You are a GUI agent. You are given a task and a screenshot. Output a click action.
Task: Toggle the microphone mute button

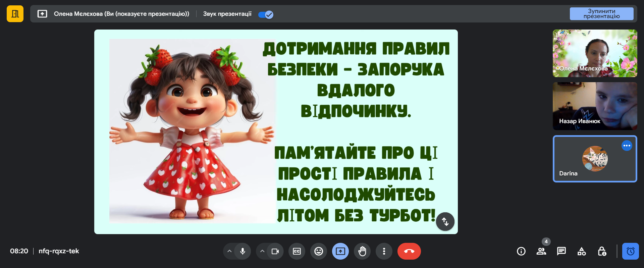[x=243, y=251]
